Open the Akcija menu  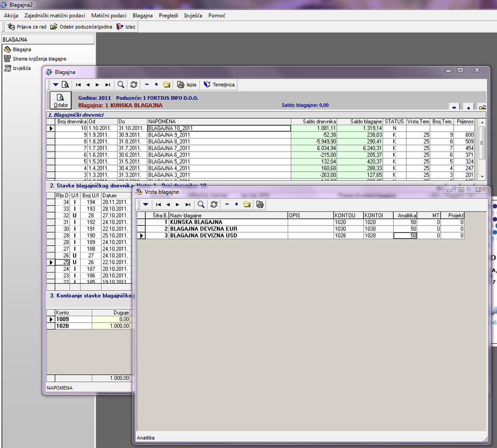[x=11, y=15]
